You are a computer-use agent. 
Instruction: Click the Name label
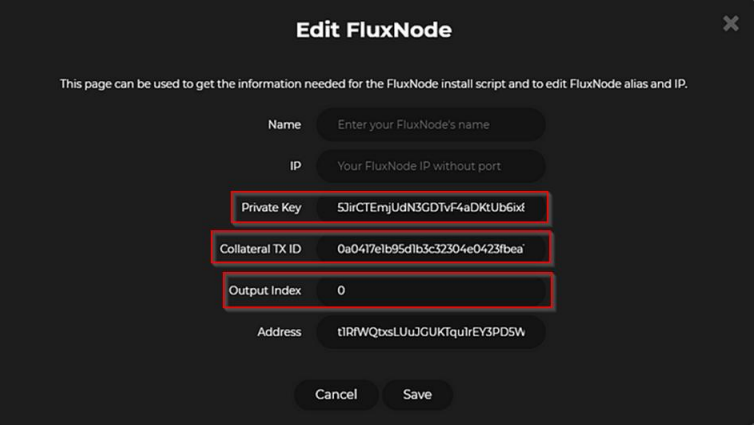coord(284,125)
